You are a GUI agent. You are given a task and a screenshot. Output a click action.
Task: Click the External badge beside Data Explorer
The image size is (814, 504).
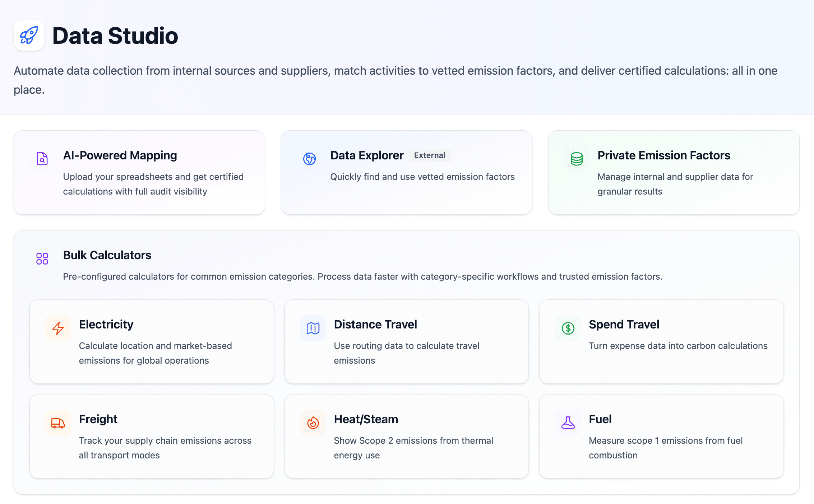(430, 155)
